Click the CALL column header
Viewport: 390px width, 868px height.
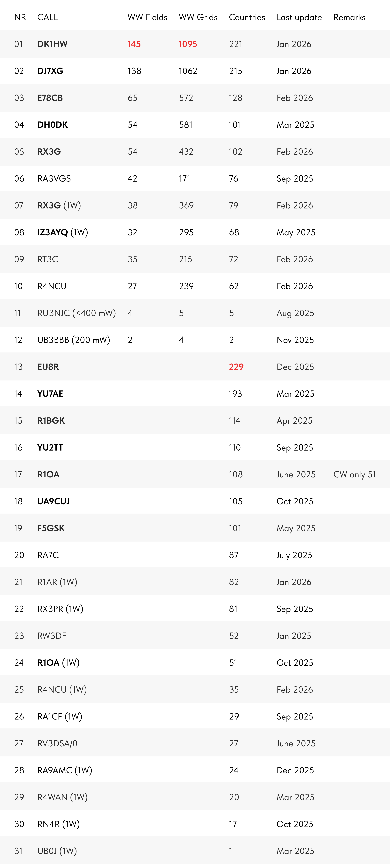(x=47, y=17)
